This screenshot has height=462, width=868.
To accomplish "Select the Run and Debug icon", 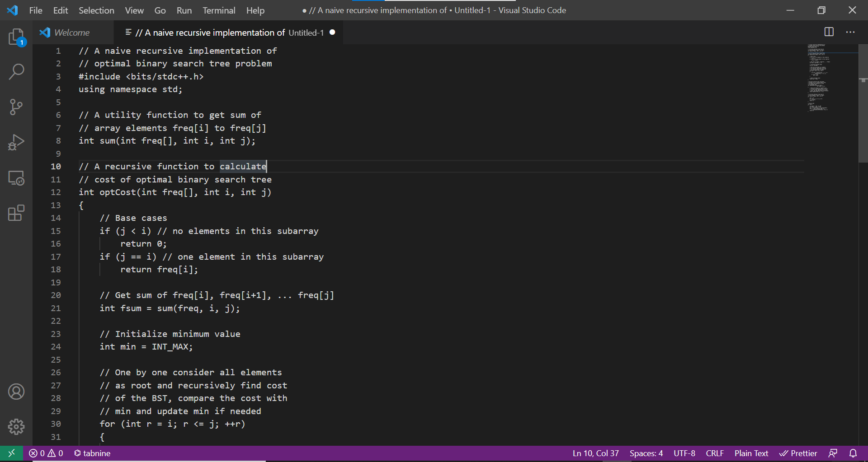I will click(16, 142).
